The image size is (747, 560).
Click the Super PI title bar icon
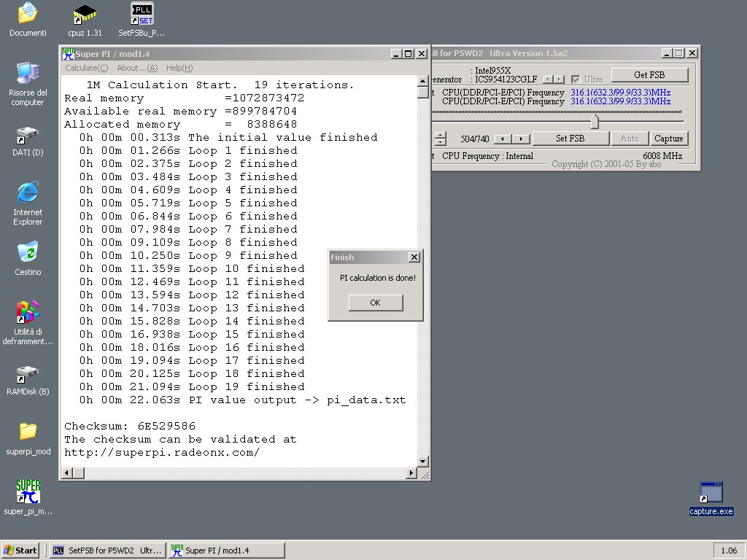[x=68, y=54]
